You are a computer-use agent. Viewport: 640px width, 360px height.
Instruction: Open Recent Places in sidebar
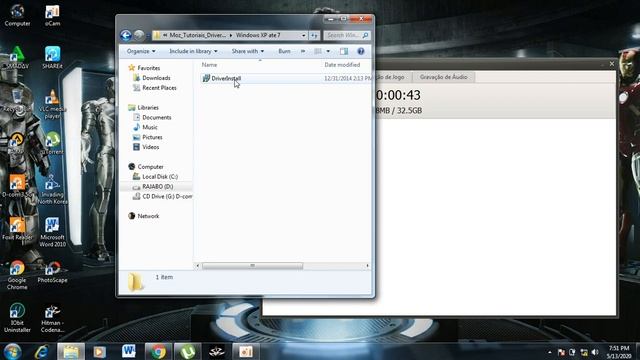coord(159,88)
